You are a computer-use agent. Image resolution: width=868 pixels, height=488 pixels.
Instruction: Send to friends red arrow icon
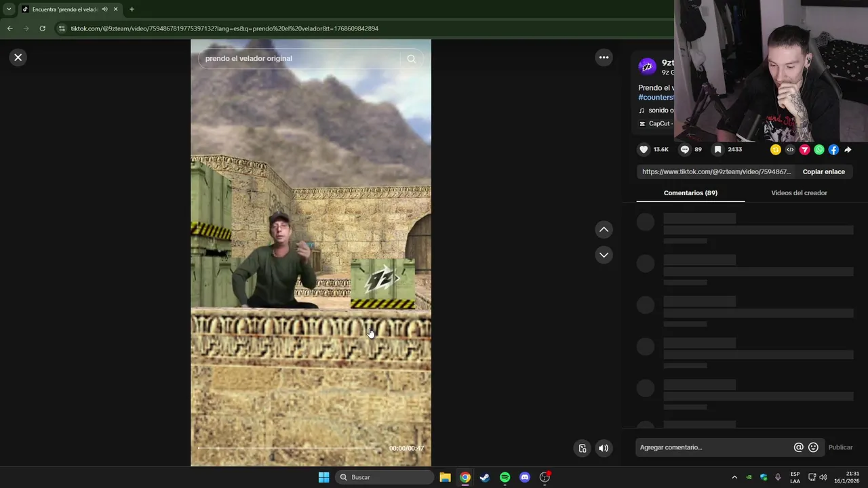(804, 150)
